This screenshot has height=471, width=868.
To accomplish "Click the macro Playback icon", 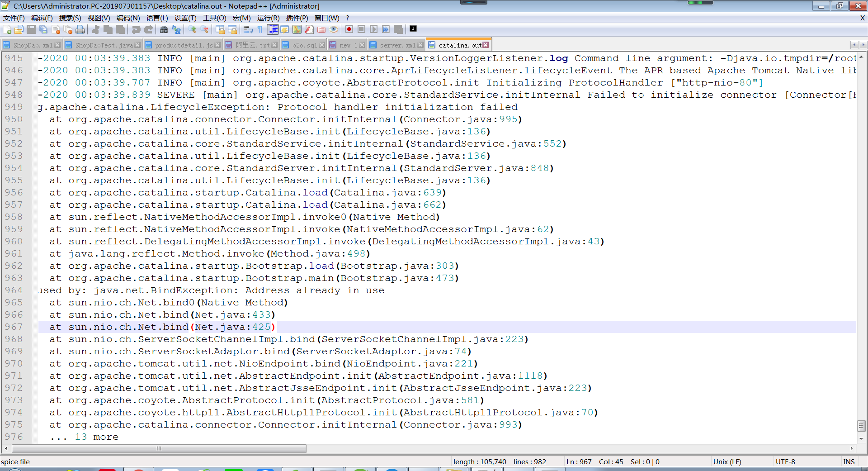I will [373, 29].
